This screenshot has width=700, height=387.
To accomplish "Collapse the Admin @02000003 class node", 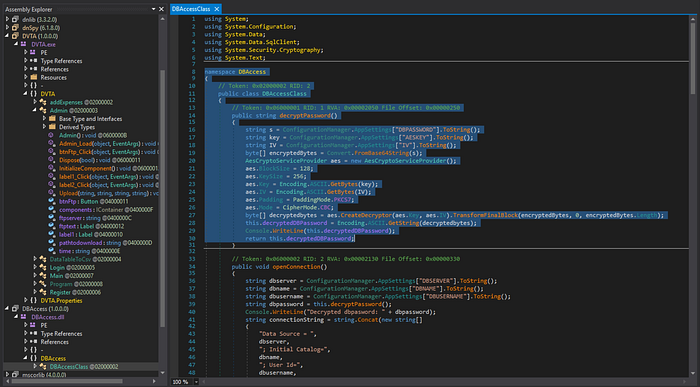I will point(35,110).
